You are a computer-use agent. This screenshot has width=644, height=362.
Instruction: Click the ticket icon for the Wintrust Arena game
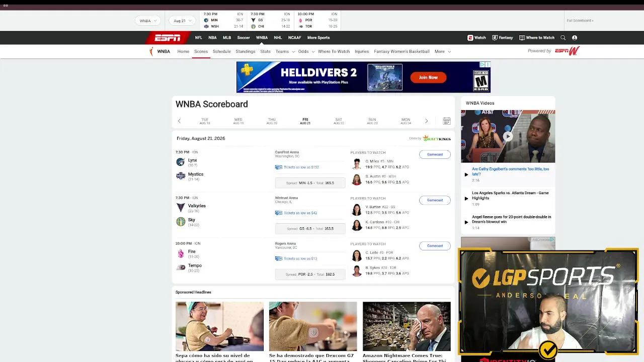tap(279, 213)
